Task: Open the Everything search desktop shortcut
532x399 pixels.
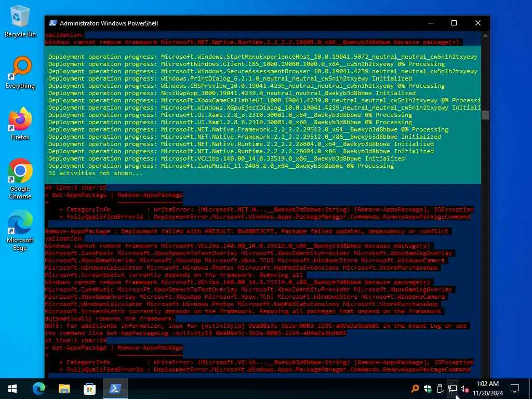Action: pos(20,73)
